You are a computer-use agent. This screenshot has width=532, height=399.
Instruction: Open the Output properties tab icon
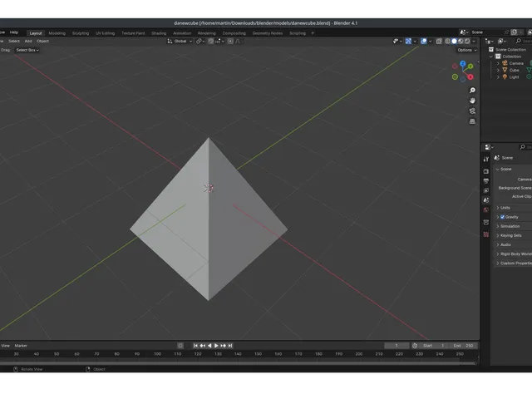486,181
